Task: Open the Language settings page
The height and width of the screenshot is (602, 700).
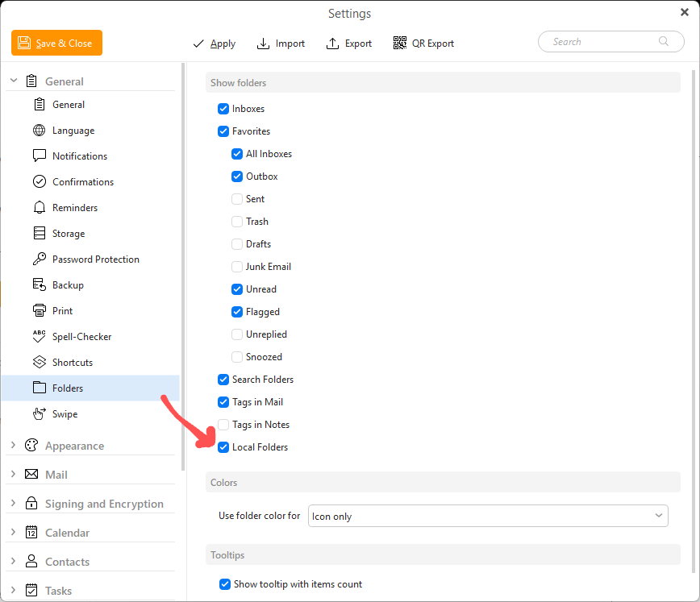Action: (x=90, y=131)
